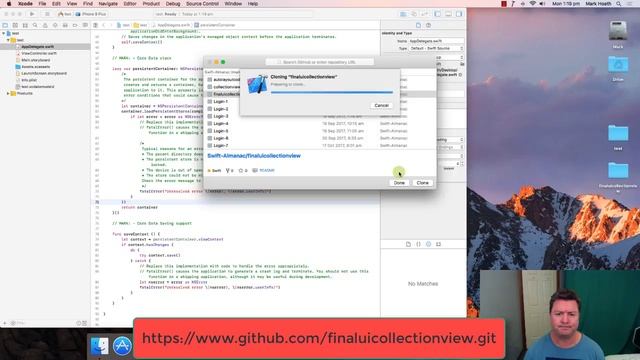This screenshot has height=360, width=640.
Task: Open the File menu
Action: click(42, 4)
